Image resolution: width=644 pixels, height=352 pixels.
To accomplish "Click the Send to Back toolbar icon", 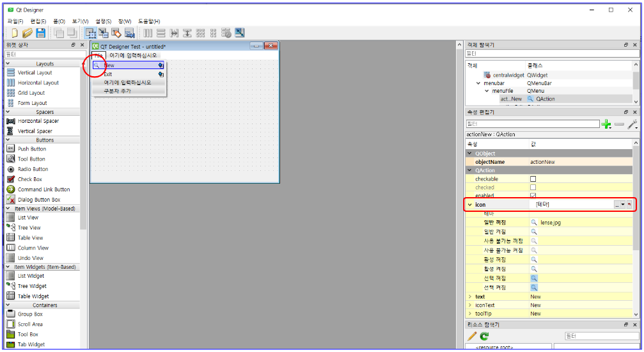I will (59, 33).
